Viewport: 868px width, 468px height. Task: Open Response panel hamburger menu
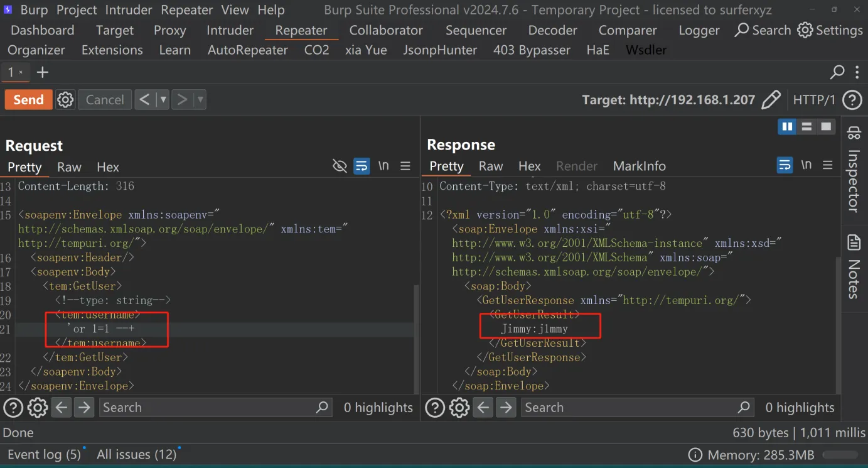tap(828, 165)
